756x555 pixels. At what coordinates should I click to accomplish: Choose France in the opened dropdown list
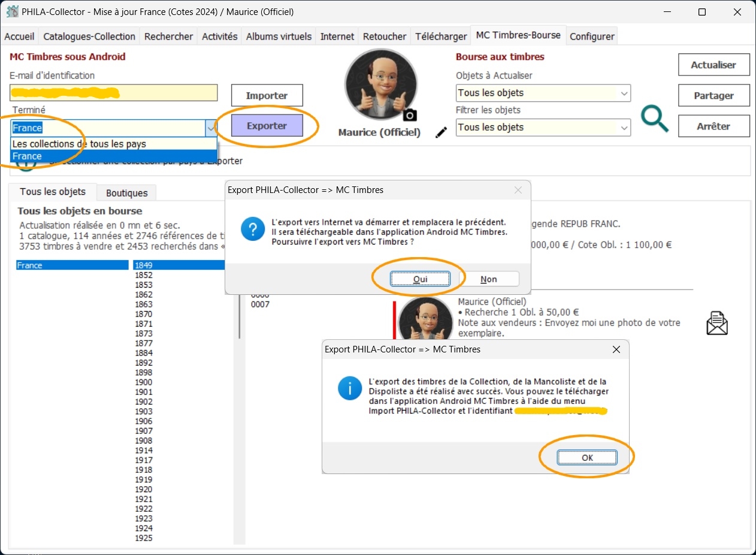point(114,156)
